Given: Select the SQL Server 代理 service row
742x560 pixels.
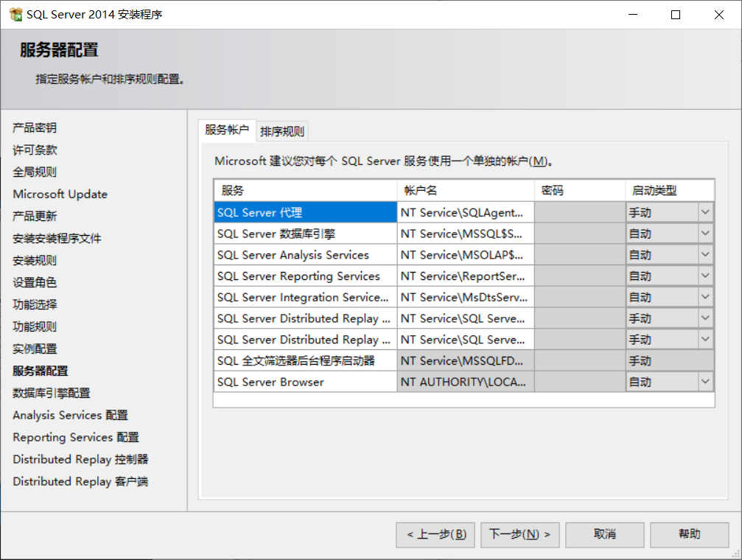Looking at the screenshot, I should 305,212.
